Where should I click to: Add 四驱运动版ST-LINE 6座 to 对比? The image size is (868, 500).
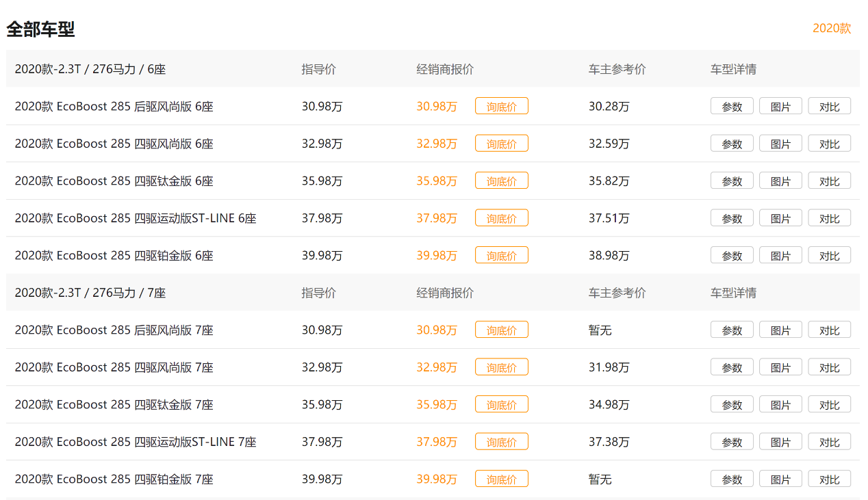tap(830, 218)
